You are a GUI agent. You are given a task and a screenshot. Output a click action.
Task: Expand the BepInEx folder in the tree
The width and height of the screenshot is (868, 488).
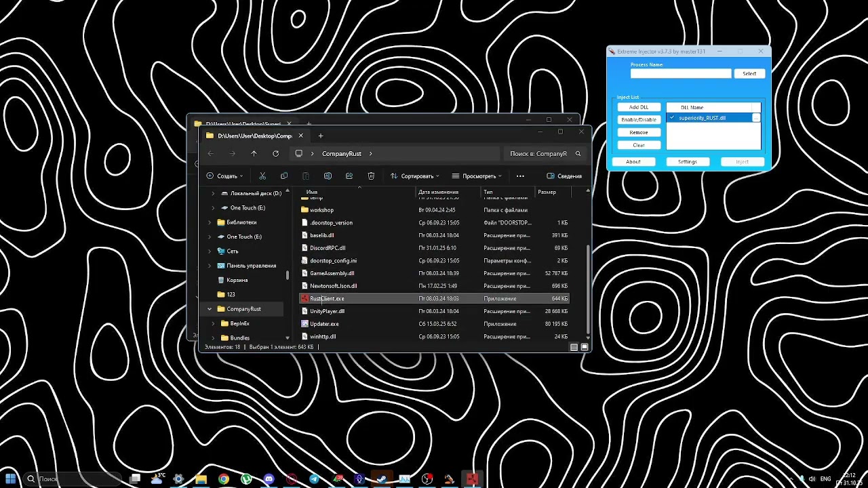214,323
